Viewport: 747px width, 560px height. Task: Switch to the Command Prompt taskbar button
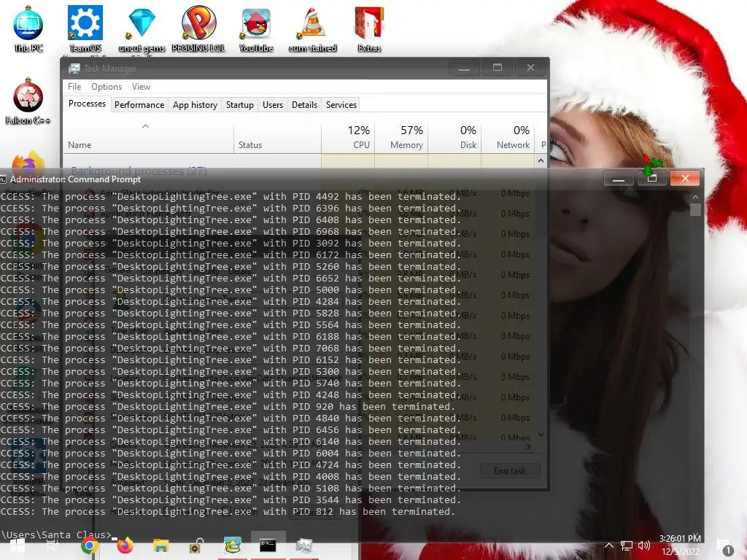(268, 545)
